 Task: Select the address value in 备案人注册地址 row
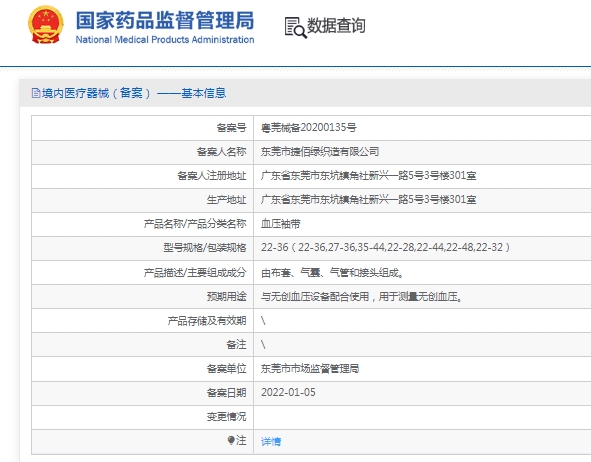[x=369, y=176]
